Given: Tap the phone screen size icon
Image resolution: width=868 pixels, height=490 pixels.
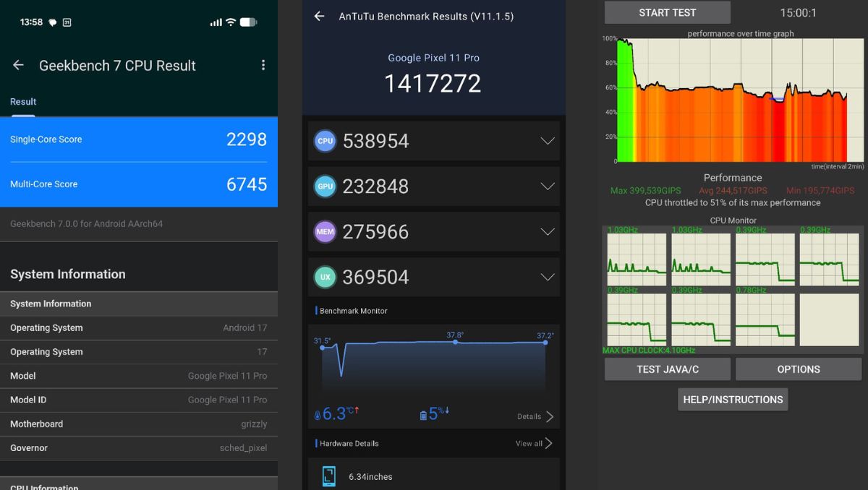Looking at the screenshot, I should pos(329,476).
